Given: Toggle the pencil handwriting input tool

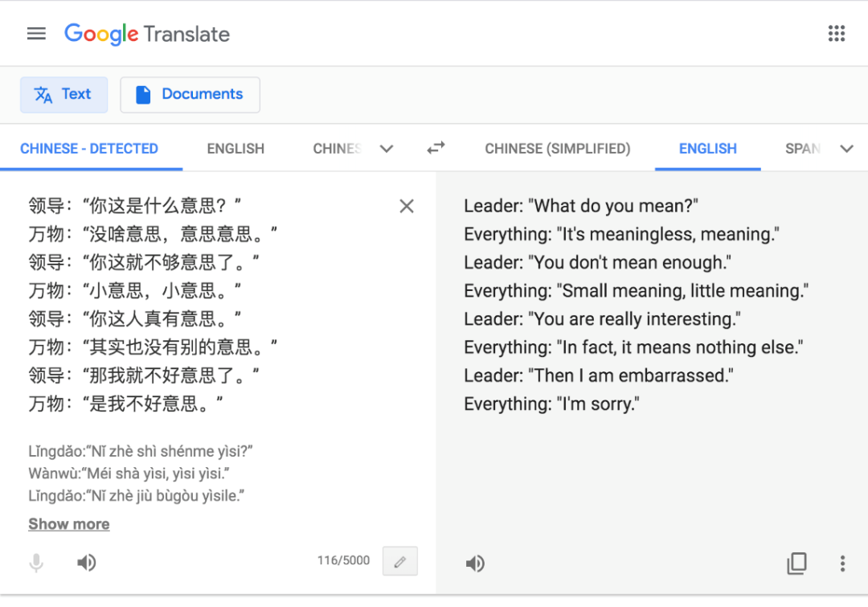Looking at the screenshot, I should coord(399,562).
